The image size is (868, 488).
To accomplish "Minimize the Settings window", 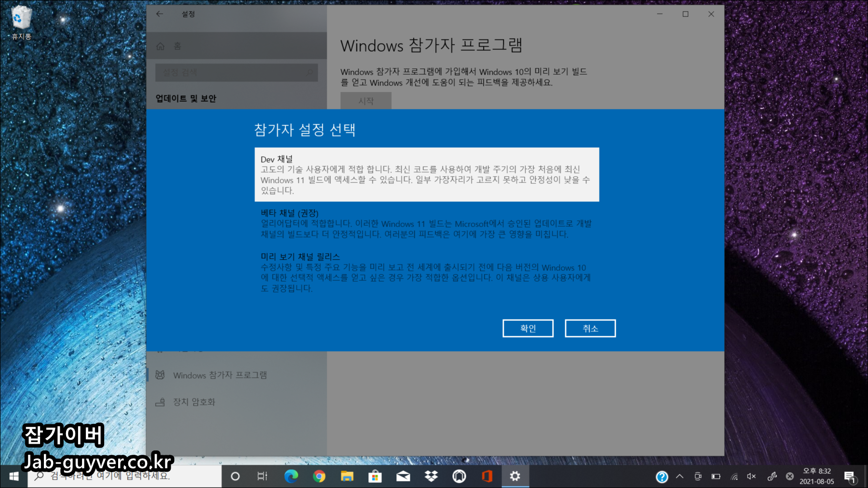I will coord(660,14).
